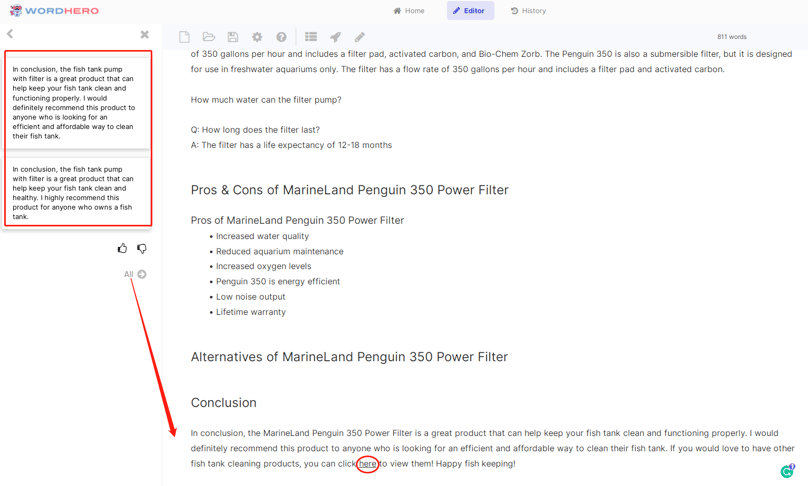Click the back chevron in sidebar
Screen dimensions: 808x486
click(x=10, y=34)
